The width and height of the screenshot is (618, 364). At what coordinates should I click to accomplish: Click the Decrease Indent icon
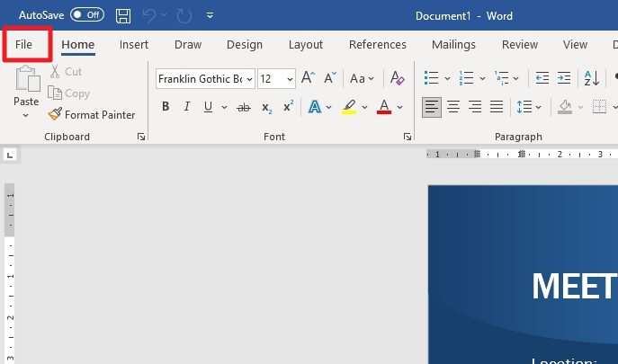(x=542, y=78)
